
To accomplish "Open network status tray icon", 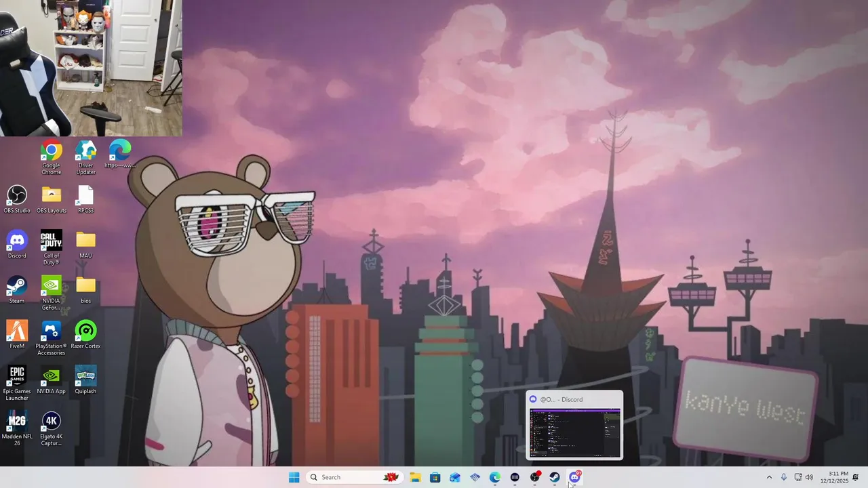I will tap(798, 477).
